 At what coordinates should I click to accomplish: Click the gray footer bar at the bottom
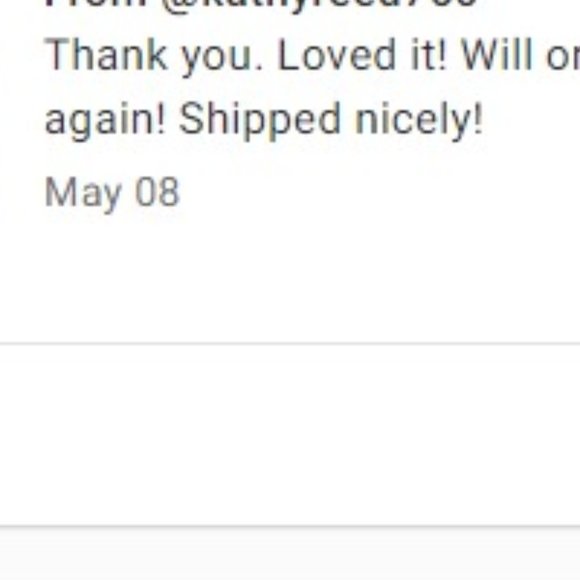(290, 554)
